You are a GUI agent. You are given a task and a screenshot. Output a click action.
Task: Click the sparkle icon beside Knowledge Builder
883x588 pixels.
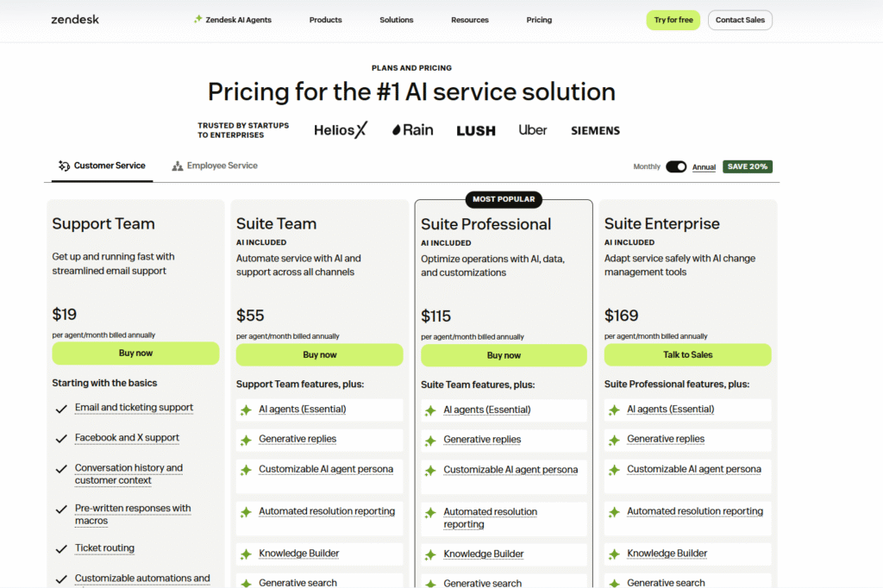point(246,553)
